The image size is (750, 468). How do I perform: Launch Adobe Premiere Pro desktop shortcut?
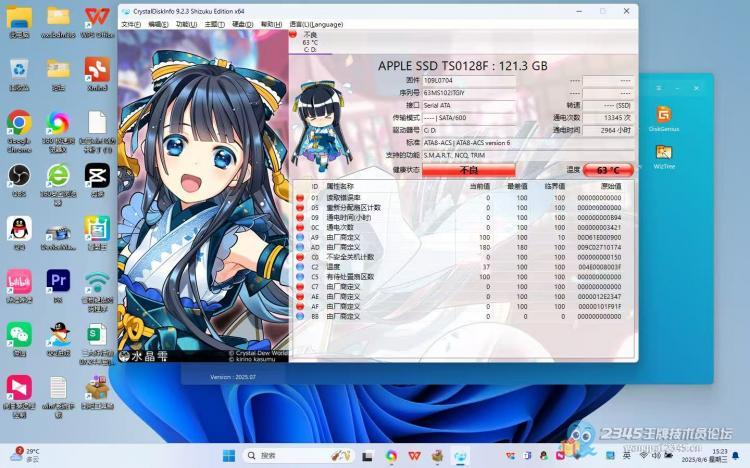(x=58, y=286)
